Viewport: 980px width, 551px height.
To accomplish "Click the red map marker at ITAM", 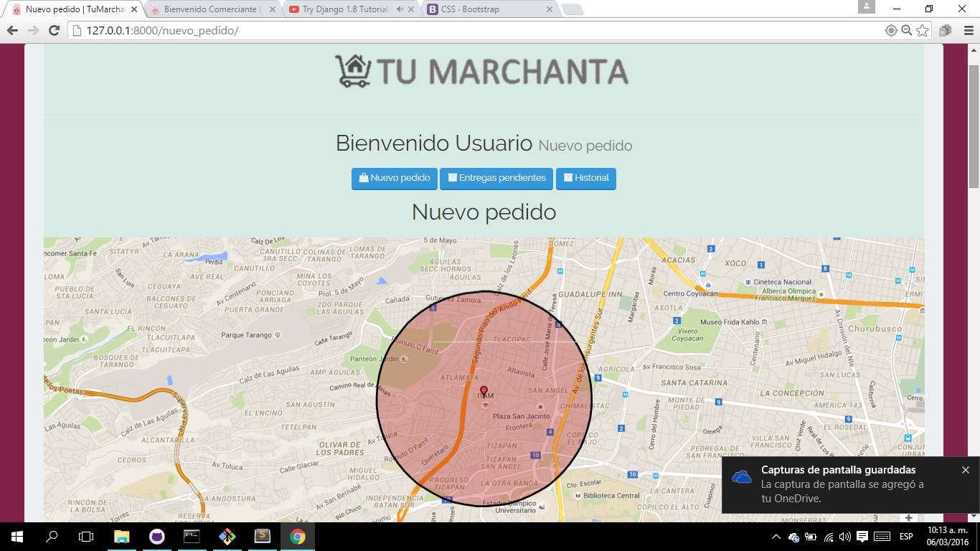I will (x=484, y=391).
